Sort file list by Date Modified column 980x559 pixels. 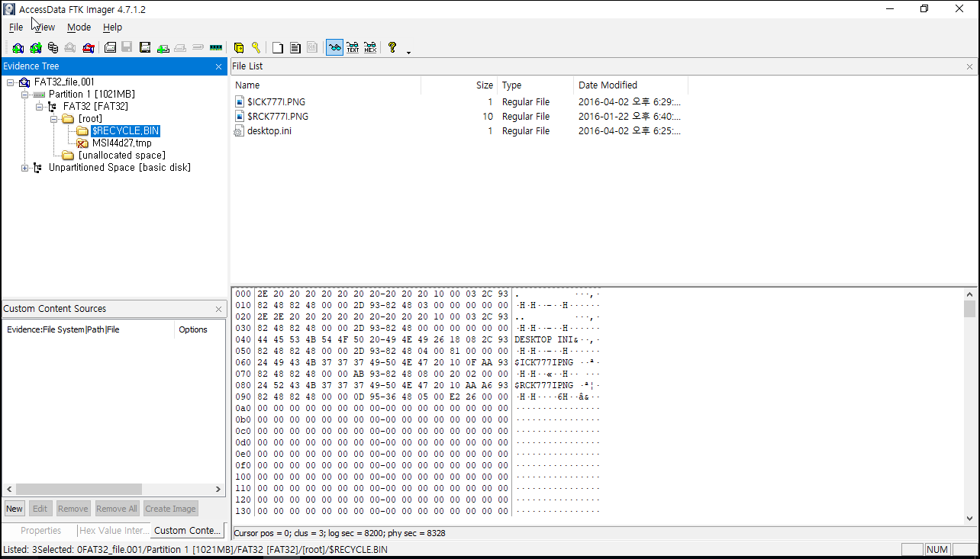[630, 85]
